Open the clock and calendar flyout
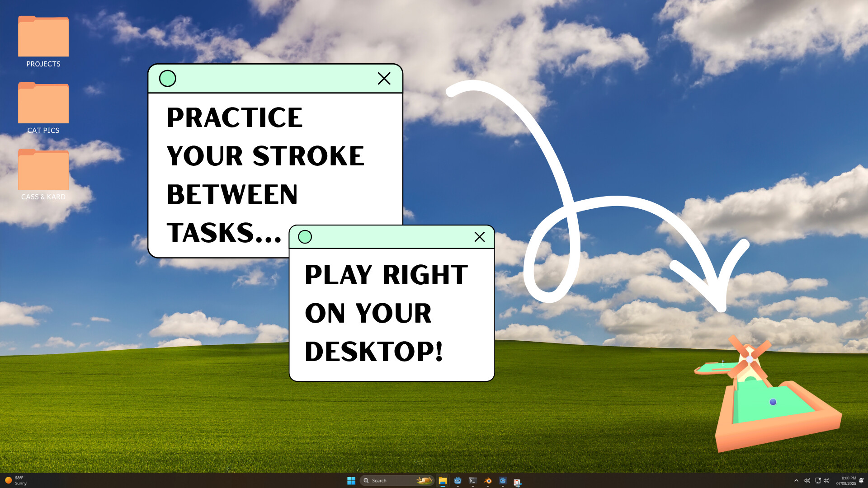This screenshot has height=488, width=868. click(x=846, y=480)
